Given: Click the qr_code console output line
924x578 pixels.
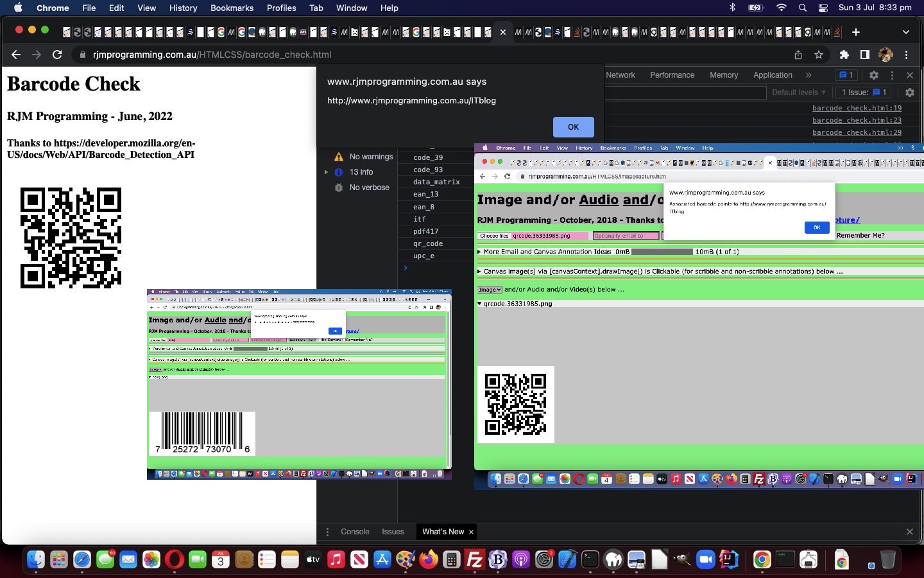Looking at the screenshot, I should coord(428,243).
